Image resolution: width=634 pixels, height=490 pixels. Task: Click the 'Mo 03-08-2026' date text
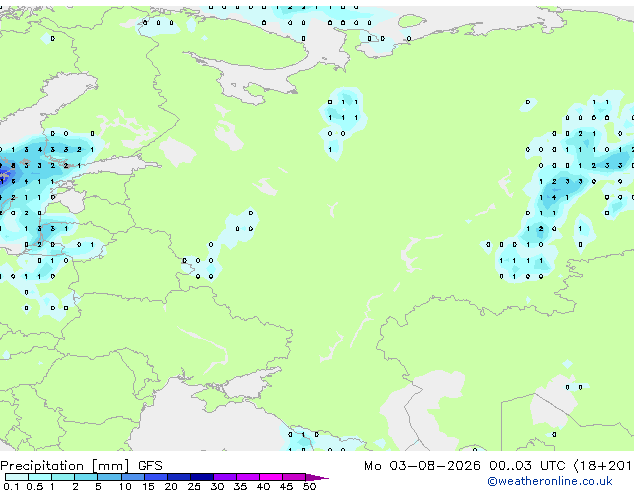pos(422,466)
